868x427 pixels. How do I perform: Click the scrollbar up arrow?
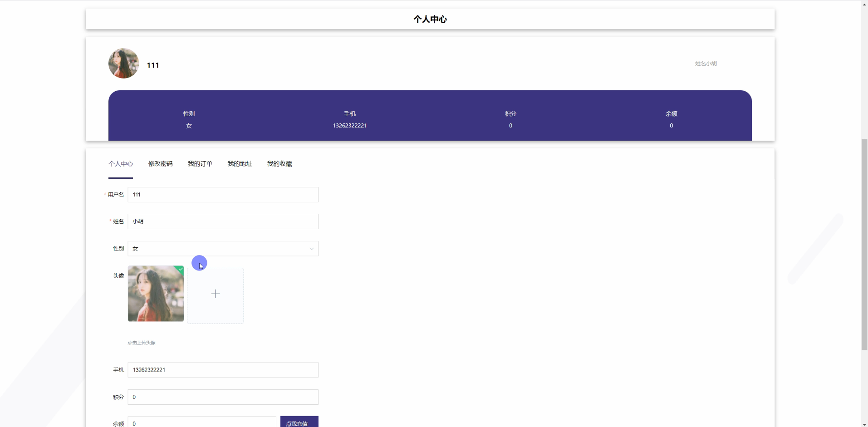coord(864,4)
